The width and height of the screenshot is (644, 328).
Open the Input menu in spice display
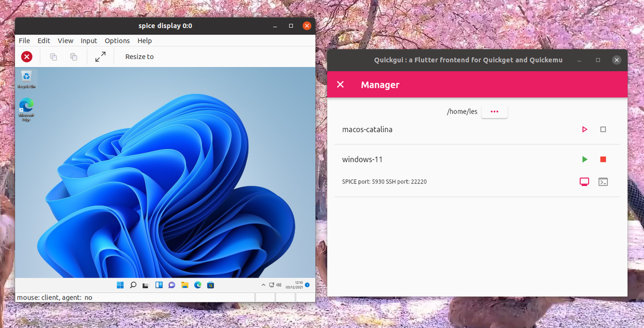89,40
